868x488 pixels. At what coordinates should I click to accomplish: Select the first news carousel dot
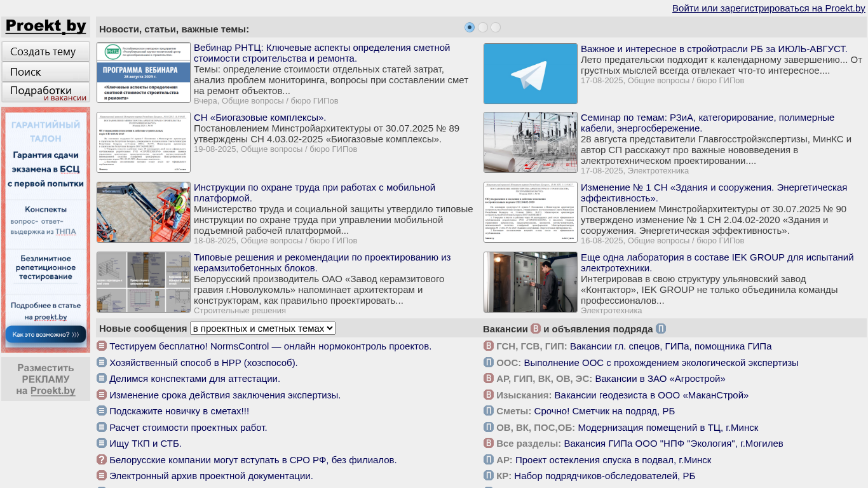point(470,27)
